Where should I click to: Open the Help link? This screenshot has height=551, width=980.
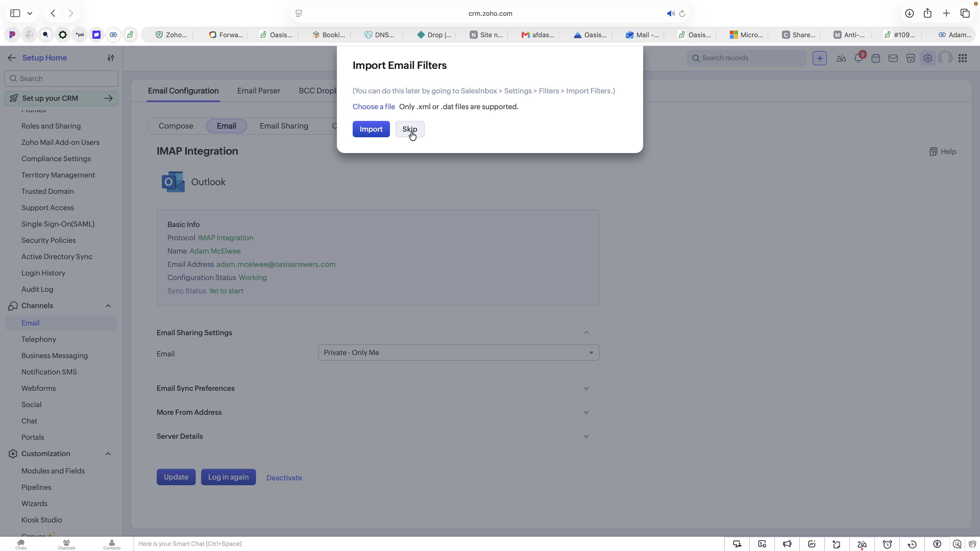943,151
